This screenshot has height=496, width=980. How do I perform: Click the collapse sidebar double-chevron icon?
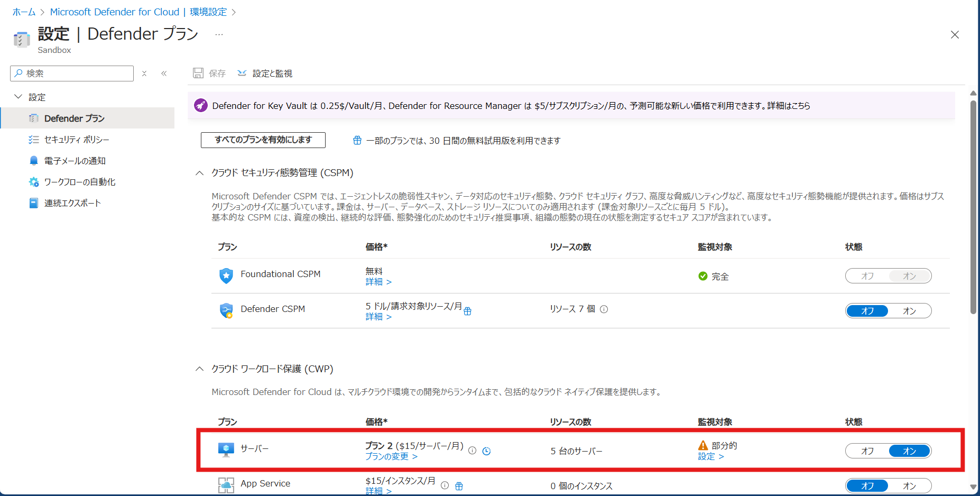point(164,74)
